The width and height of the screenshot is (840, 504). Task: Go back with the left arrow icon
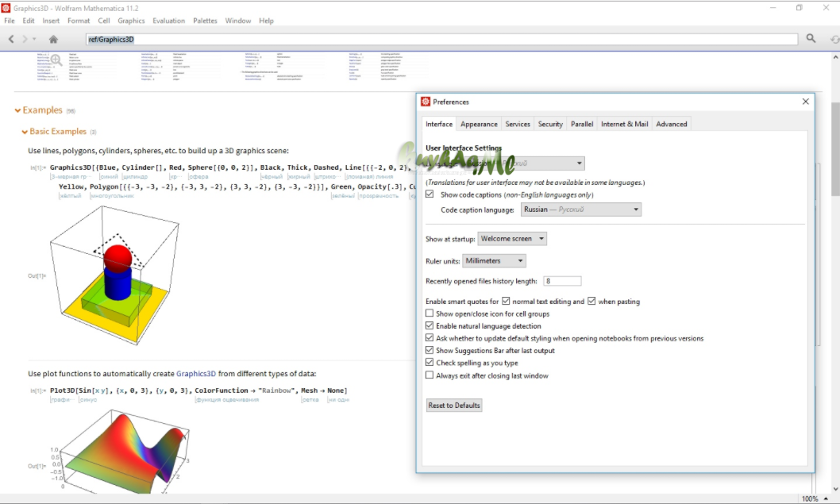11,39
